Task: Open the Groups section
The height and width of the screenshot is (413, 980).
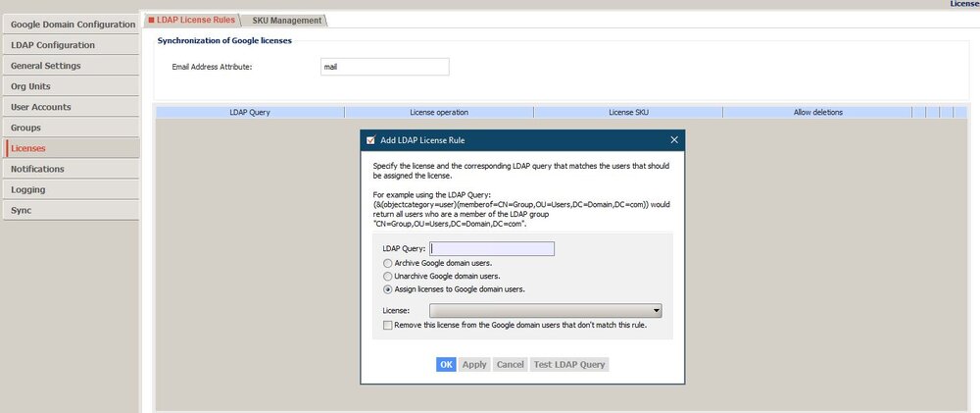Action: click(x=70, y=128)
